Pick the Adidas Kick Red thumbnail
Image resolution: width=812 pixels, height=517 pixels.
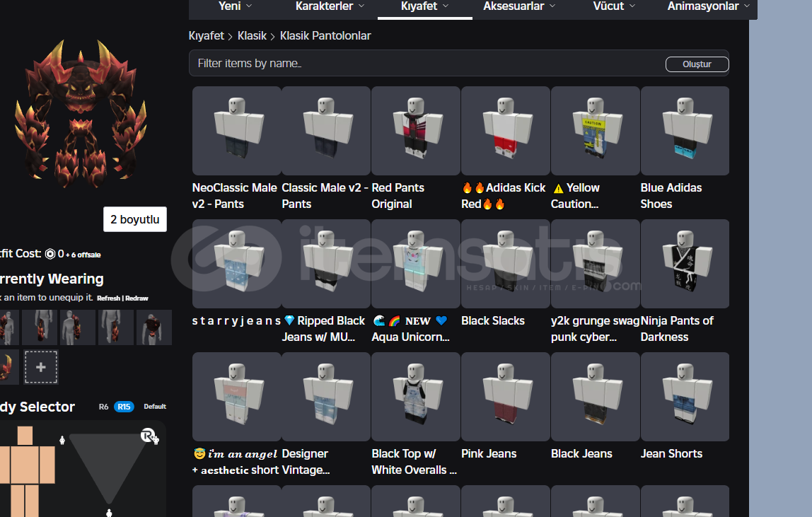[506, 131]
